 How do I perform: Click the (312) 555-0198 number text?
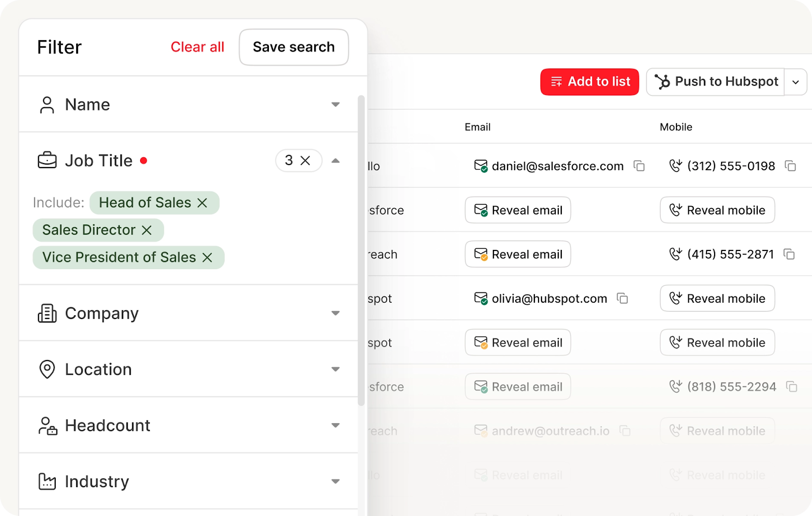point(731,166)
